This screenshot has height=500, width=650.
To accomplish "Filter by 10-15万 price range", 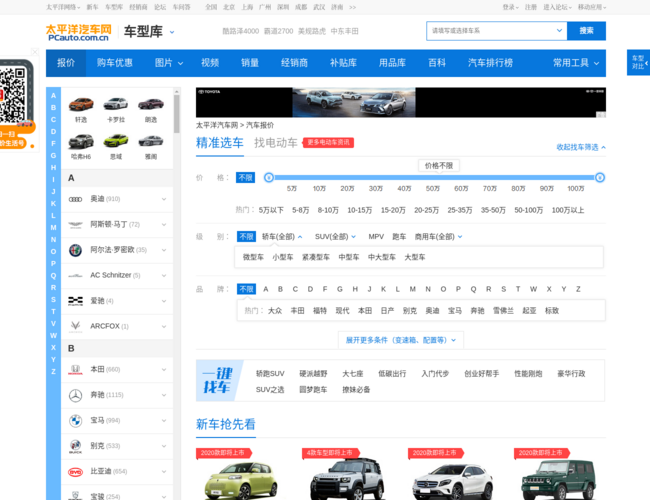I will tap(359, 211).
